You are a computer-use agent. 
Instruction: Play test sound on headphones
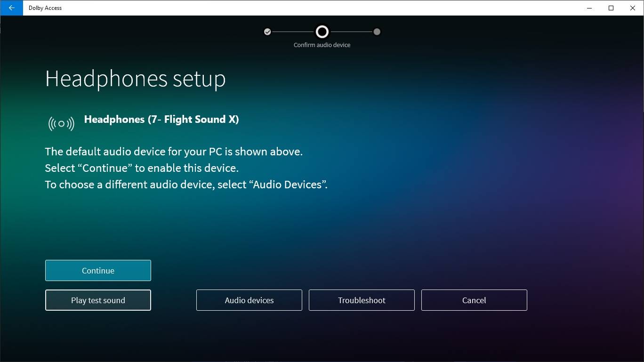pyautogui.click(x=98, y=300)
